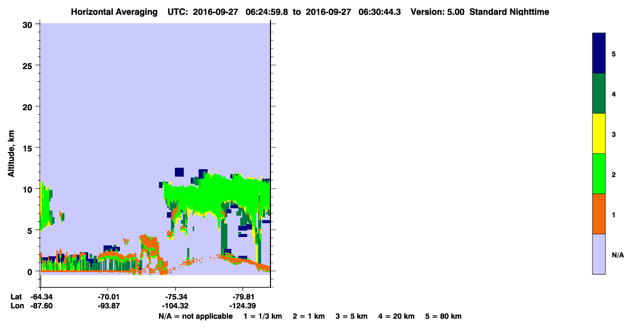Click the colorbar label '2'
The image size is (644, 330).
click(614, 175)
